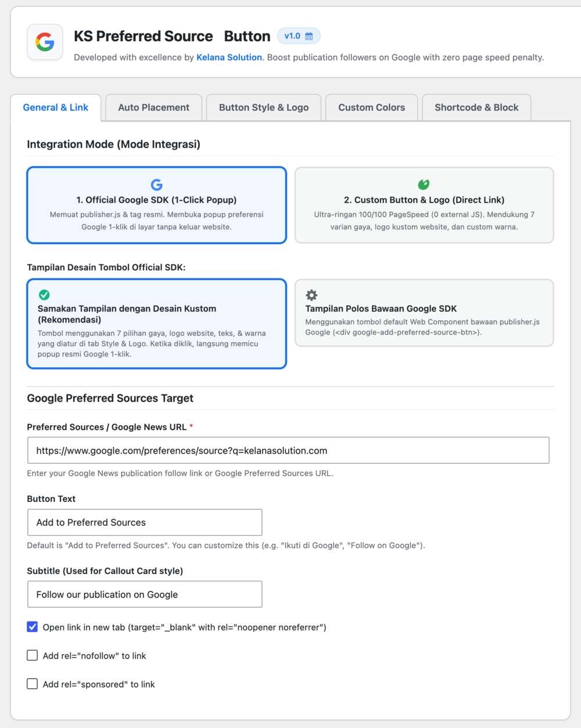Click the 'Integration Mode (Mode Integrasi)' heading
The height and width of the screenshot is (728, 581).
tap(113, 144)
